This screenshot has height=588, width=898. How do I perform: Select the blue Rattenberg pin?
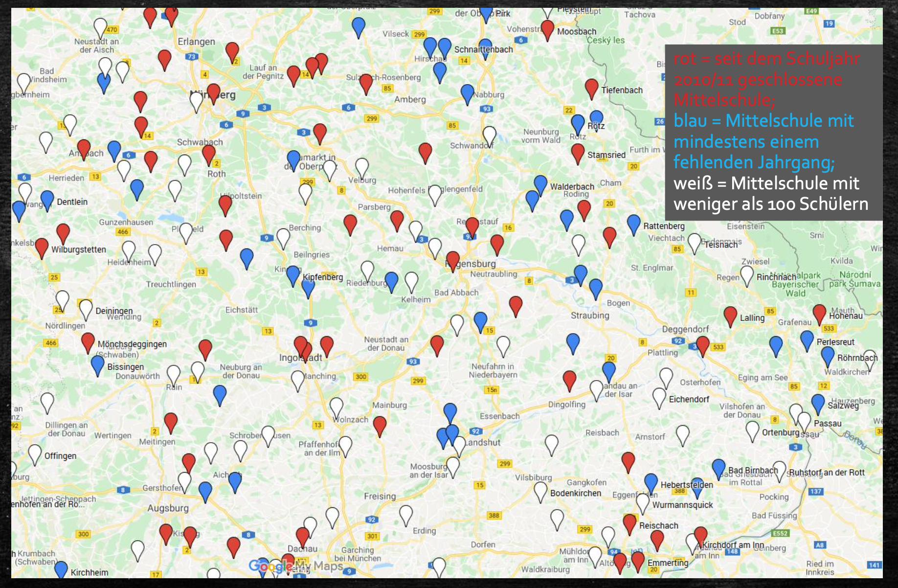(x=634, y=225)
